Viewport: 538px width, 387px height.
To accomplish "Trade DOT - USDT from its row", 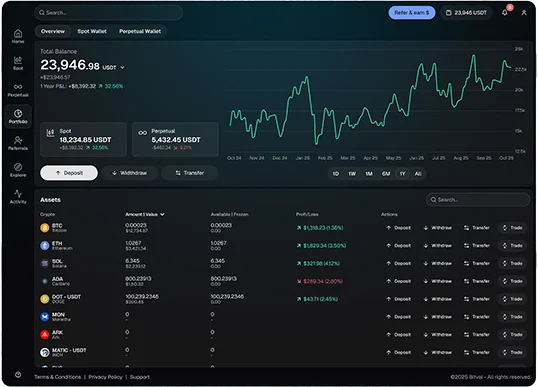I will coord(512,299).
